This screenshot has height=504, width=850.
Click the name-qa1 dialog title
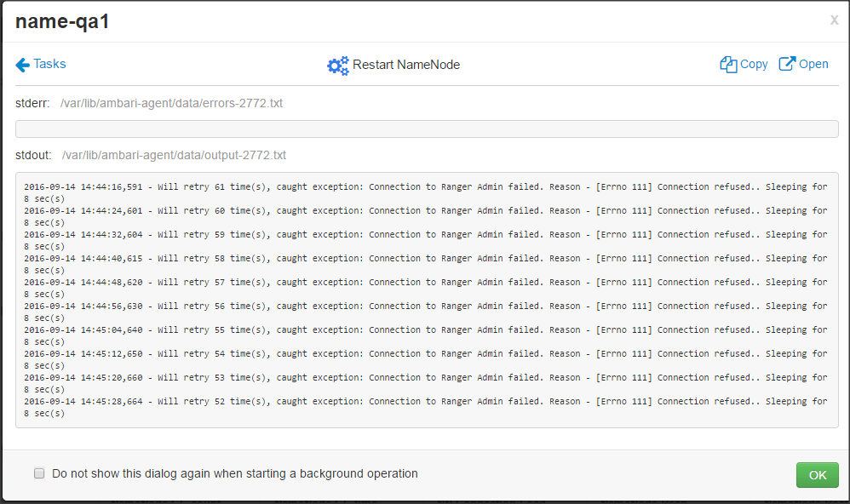point(62,22)
